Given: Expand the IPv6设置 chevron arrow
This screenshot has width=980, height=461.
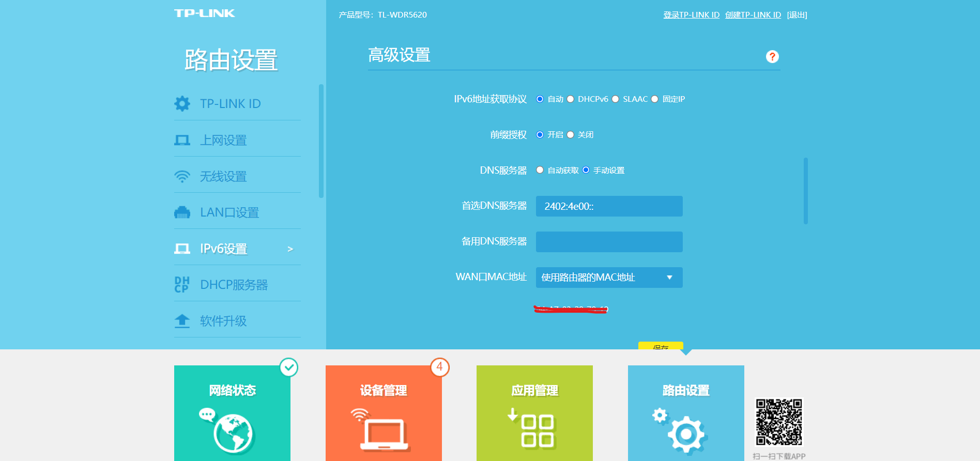Looking at the screenshot, I should (290, 249).
